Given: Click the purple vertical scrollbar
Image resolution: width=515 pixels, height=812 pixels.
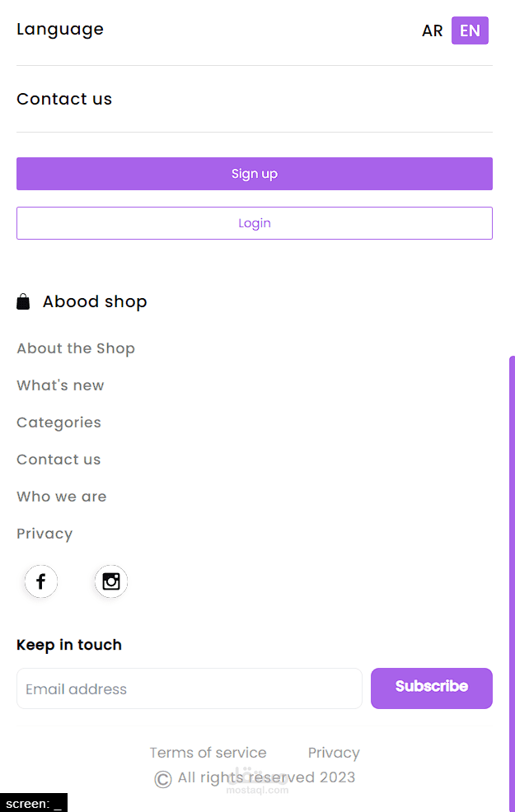Looking at the screenshot, I should click(512, 584).
